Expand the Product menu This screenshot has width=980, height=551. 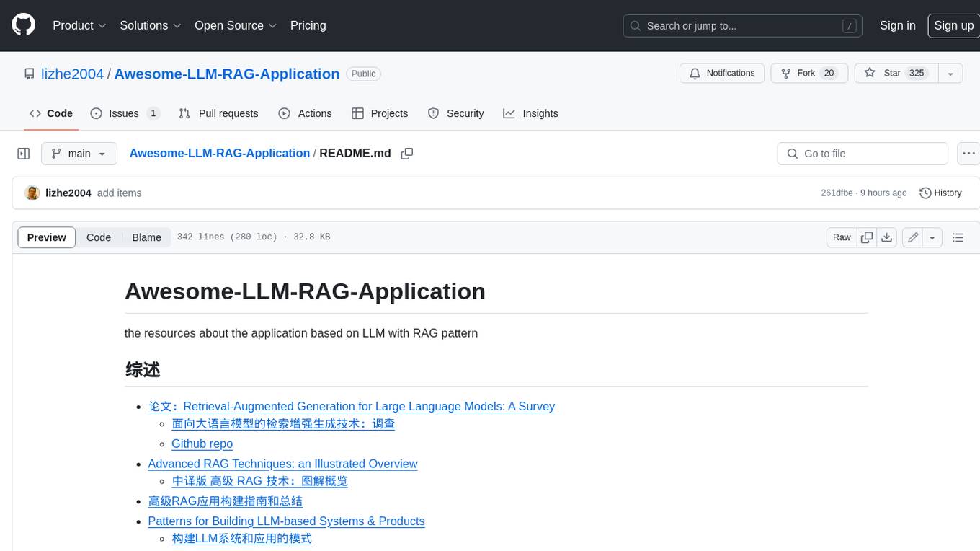coord(79,25)
